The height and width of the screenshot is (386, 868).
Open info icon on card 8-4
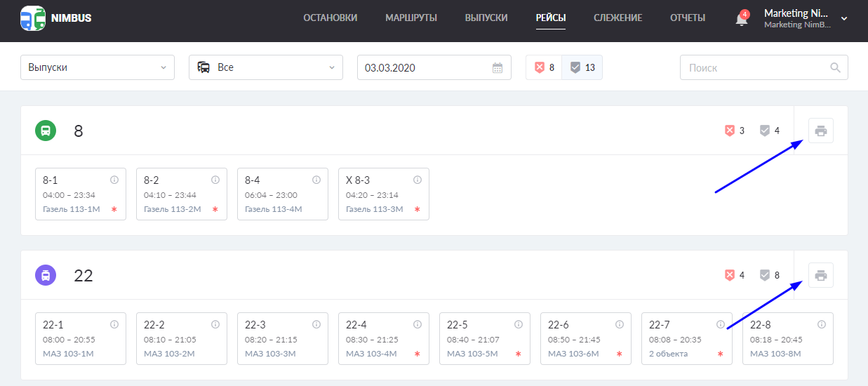pyautogui.click(x=316, y=180)
